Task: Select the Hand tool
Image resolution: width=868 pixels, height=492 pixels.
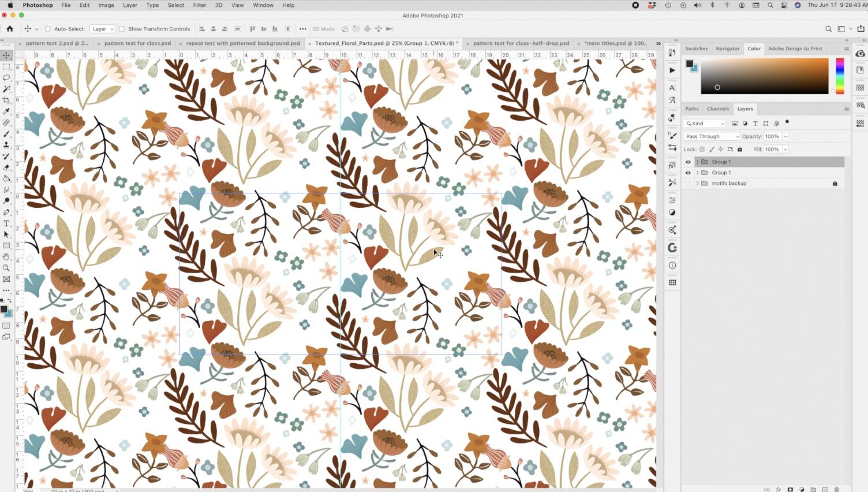Action: [x=6, y=257]
